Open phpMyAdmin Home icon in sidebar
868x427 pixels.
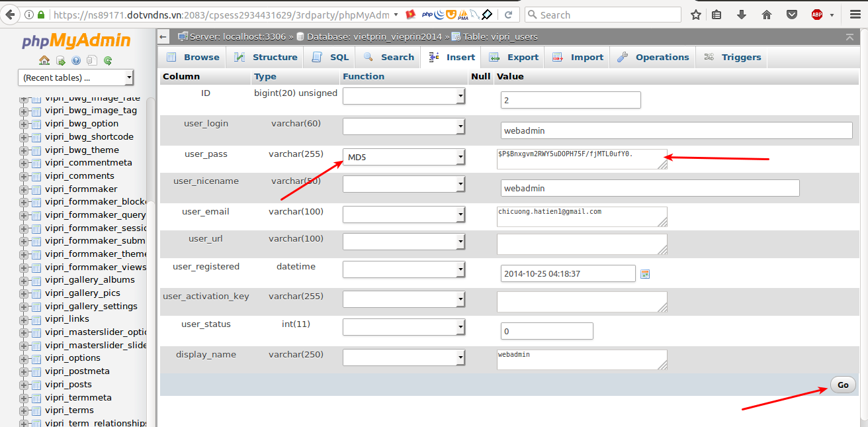(x=44, y=60)
